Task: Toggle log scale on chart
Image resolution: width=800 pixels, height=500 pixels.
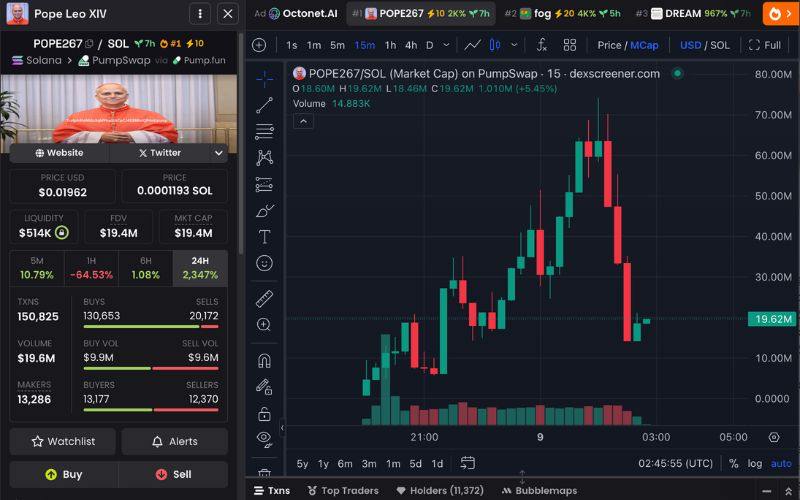Action: (755, 463)
